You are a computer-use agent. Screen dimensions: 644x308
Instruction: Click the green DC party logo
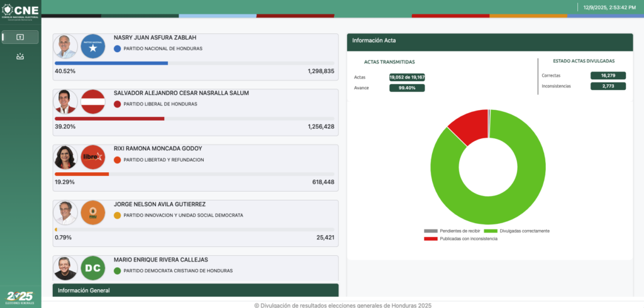tap(93, 268)
